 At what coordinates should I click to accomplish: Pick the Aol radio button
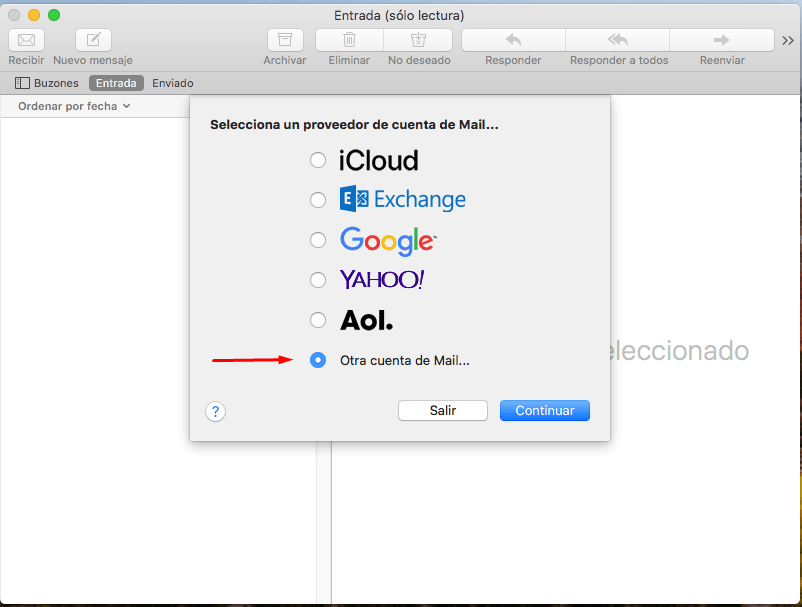(x=318, y=320)
